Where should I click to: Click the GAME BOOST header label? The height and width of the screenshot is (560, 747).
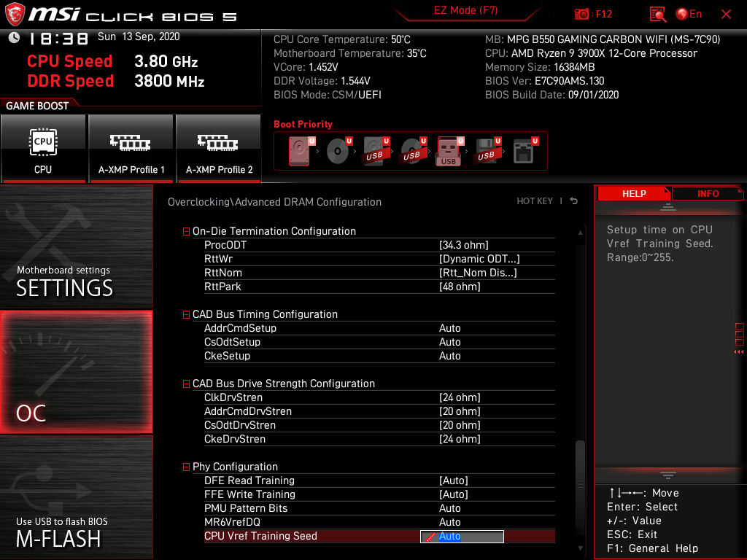coord(37,106)
